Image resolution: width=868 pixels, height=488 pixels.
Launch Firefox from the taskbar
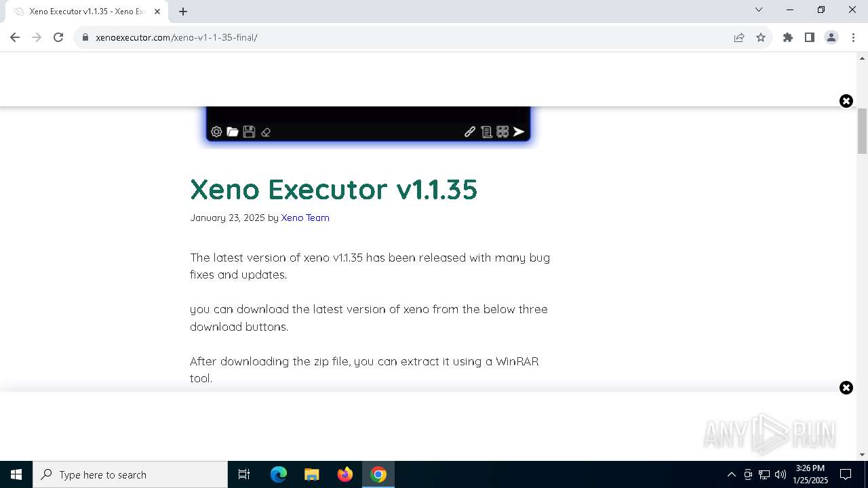click(345, 474)
